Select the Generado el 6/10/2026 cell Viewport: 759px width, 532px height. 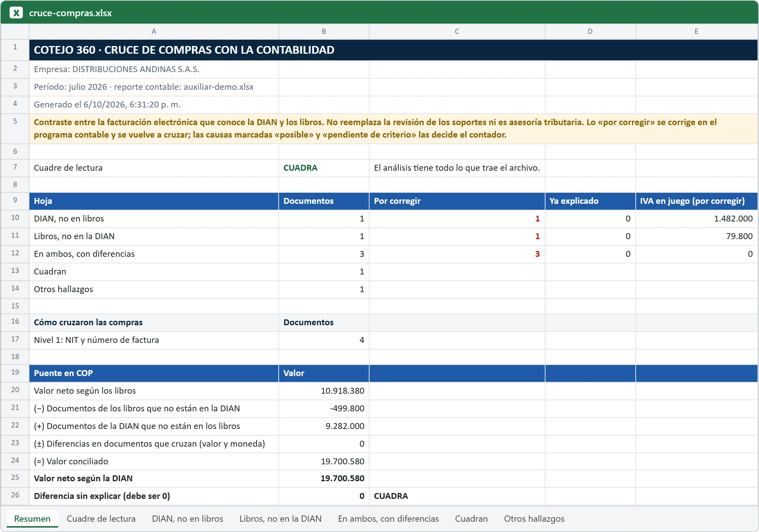154,104
